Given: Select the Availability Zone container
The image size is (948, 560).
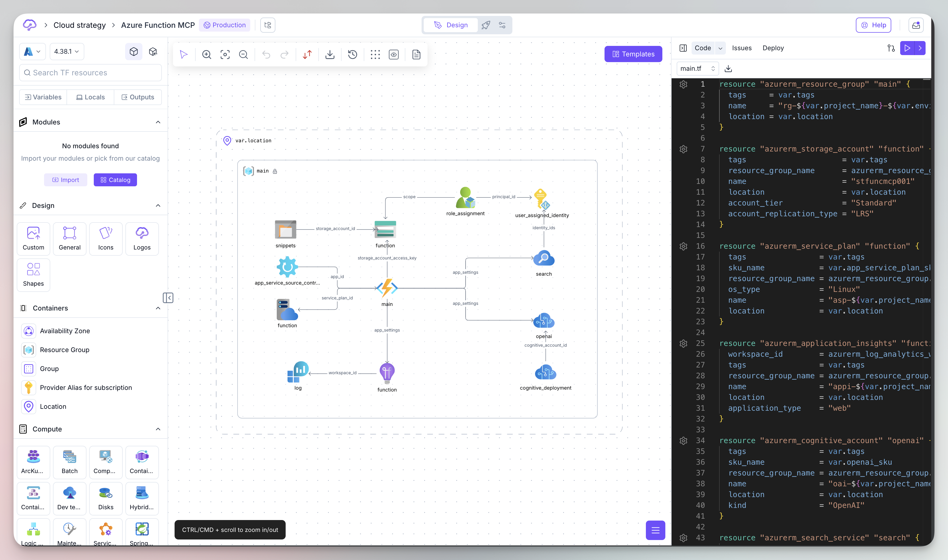Looking at the screenshot, I should [65, 330].
